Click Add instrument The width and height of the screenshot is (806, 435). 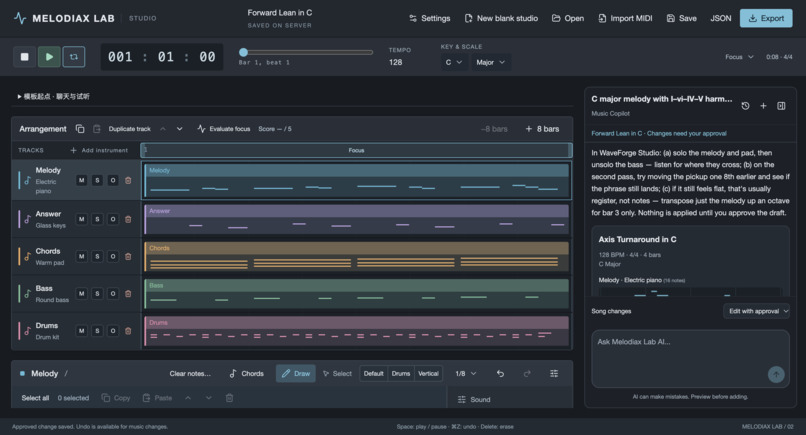tap(99, 150)
